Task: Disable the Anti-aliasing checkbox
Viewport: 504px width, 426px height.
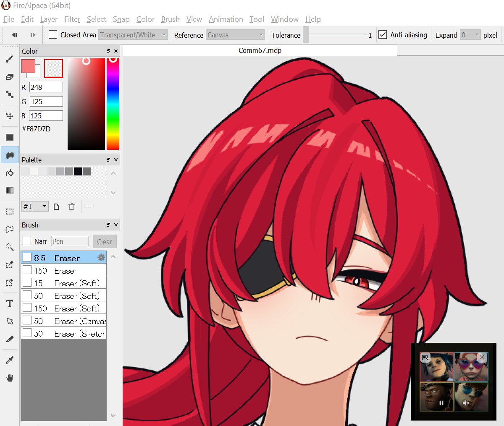Action: point(383,34)
